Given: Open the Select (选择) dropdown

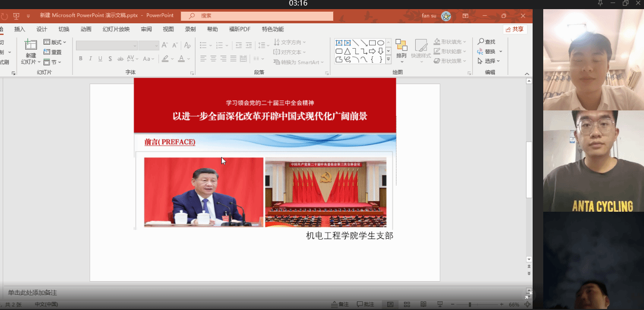Looking at the screenshot, I should [x=490, y=61].
